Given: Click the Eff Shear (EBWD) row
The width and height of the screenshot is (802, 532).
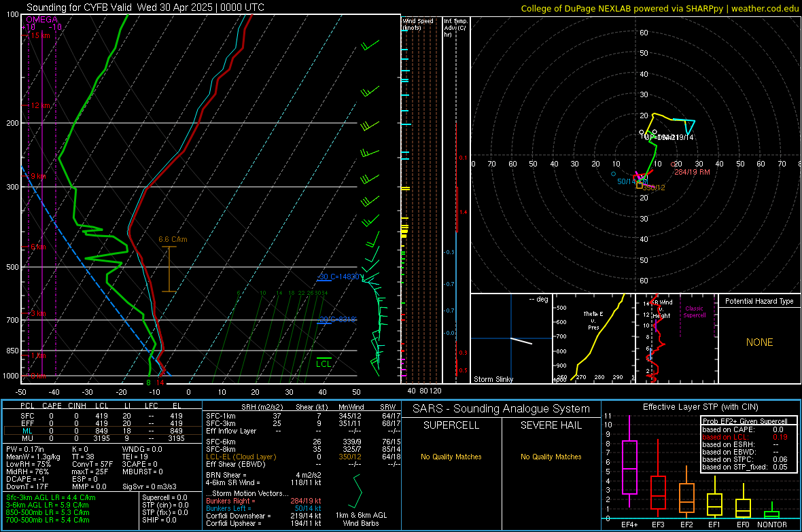Looking at the screenshot, I should [x=303, y=465].
